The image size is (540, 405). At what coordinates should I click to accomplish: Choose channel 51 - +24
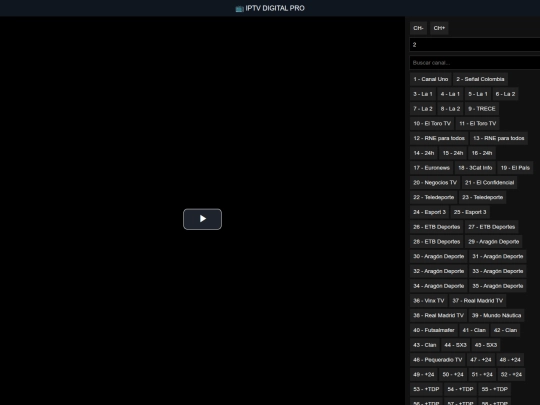[482, 375]
